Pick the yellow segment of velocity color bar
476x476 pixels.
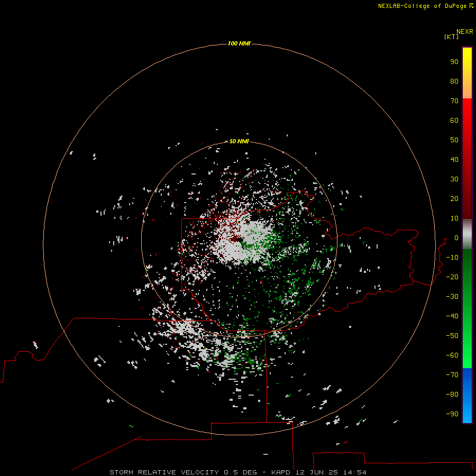[x=467, y=73]
